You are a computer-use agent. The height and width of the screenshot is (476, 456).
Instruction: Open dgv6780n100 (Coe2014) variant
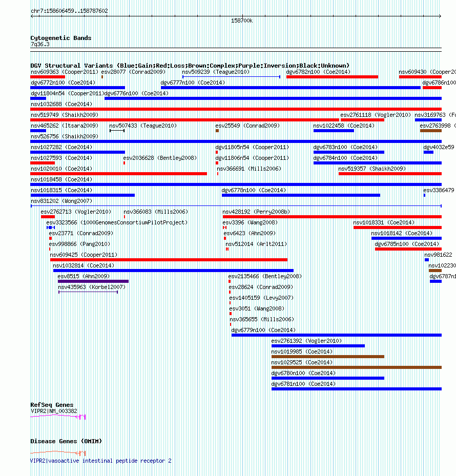[x=303, y=374]
